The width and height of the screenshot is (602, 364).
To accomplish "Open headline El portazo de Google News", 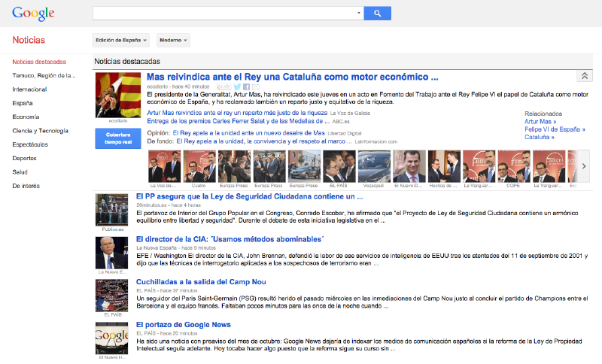I will click(184, 325).
